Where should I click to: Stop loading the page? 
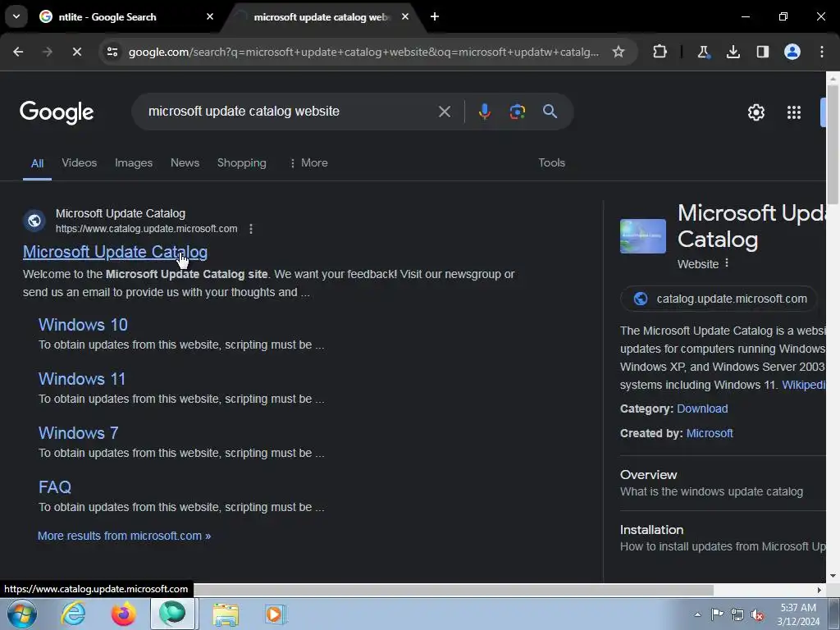click(76, 52)
